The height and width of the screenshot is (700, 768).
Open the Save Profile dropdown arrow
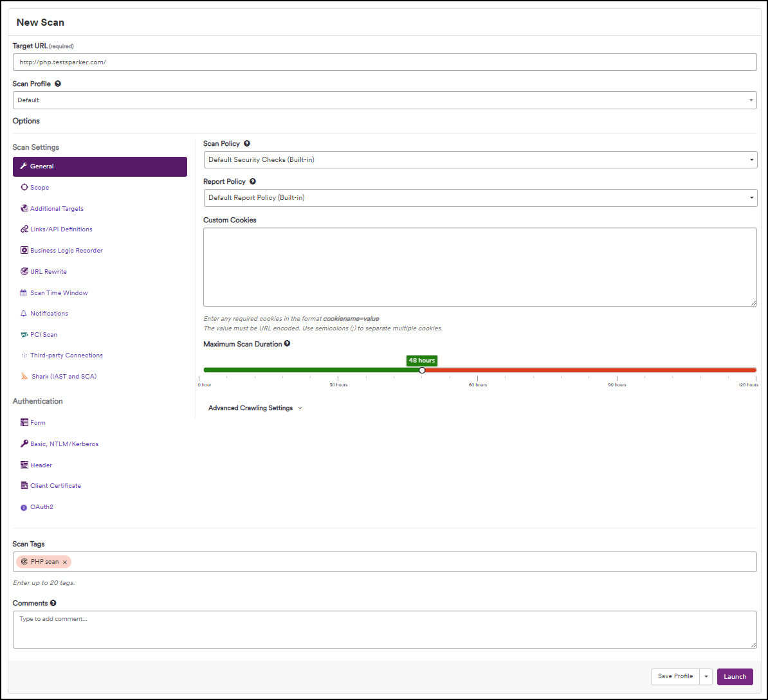(x=706, y=676)
